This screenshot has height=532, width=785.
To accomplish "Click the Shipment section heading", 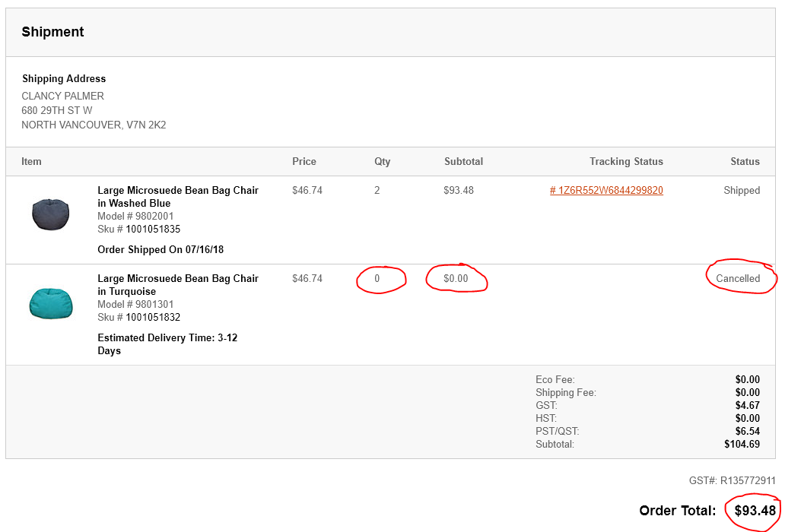I will 52,32.
